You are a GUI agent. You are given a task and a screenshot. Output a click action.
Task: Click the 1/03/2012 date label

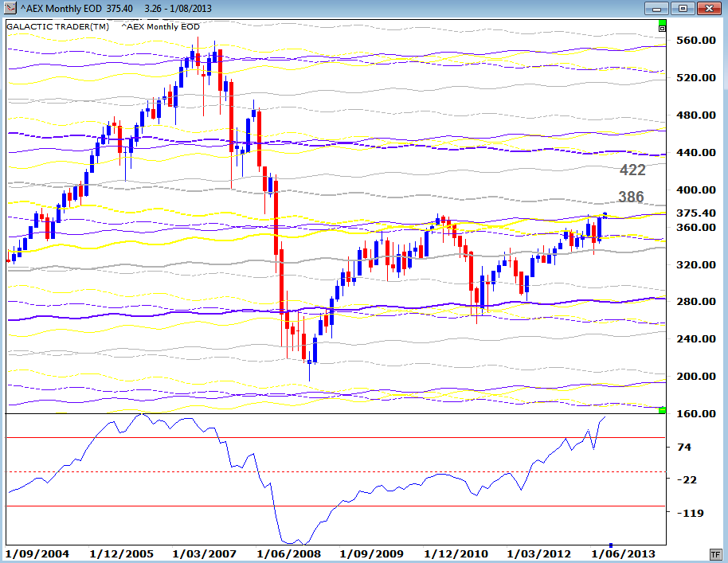pyautogui.click(x=538, y=553)
